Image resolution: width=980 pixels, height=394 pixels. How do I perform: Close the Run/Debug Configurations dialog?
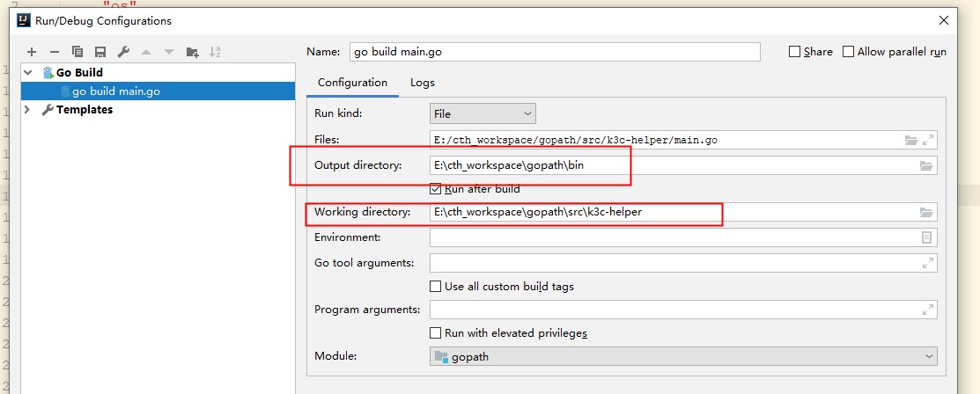(x=944, y=20)
